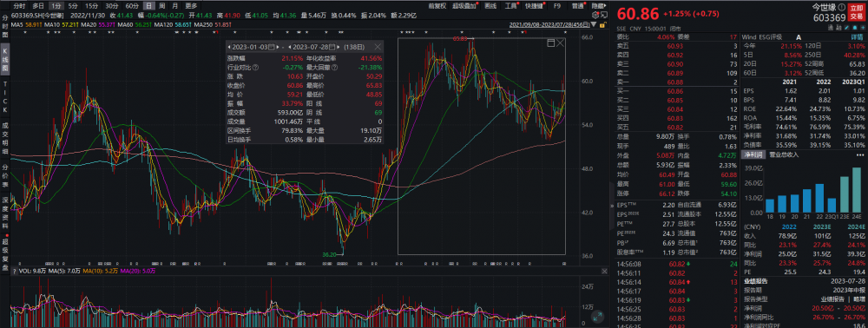Click the expand arrows icon in volume panel
868x328 pixels.
click(597, 317)
